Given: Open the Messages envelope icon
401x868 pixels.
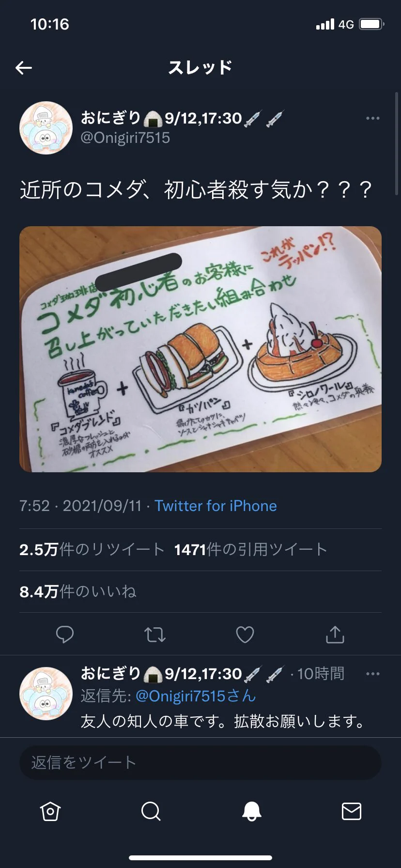Looking at the screenshot, I should 352,811.
